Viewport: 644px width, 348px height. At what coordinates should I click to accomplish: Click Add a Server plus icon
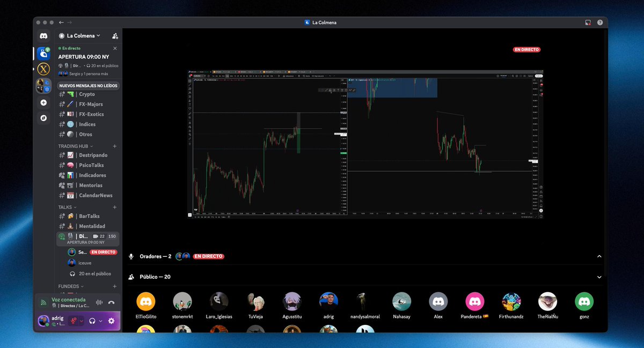point(43,102)
